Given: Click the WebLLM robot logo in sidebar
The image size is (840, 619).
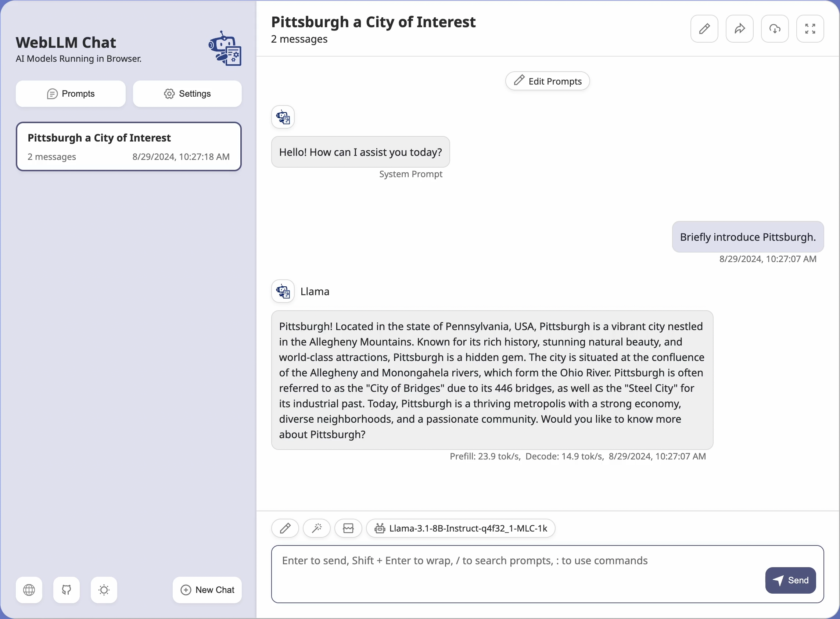Looking at the screenshot, I should click(225, 49).
